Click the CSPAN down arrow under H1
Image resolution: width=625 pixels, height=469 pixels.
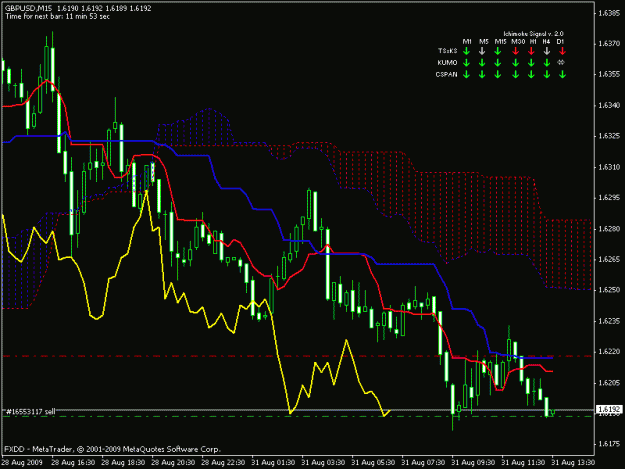click(x=531, y=74)
